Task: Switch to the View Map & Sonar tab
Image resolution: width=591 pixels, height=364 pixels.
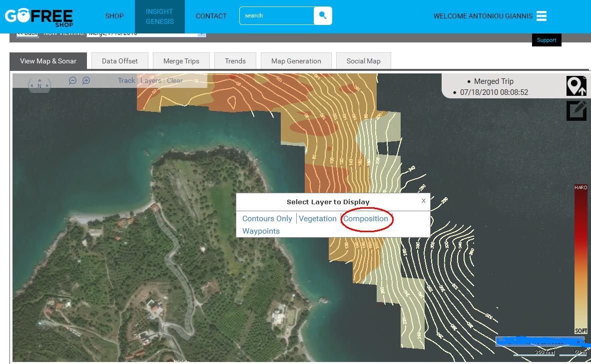Action: pos(48,61)
